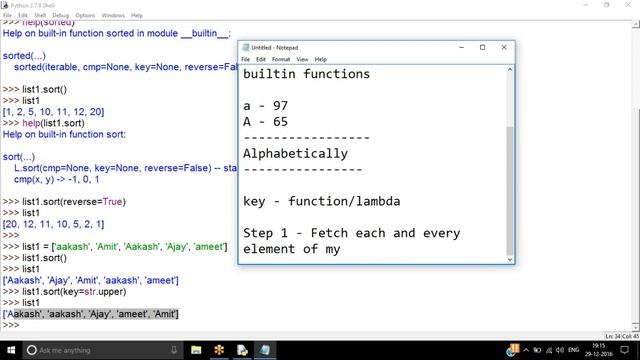Switch to Python IDLE taskbar icon
The image size is (640, 360).
click(x=242, y=350)
